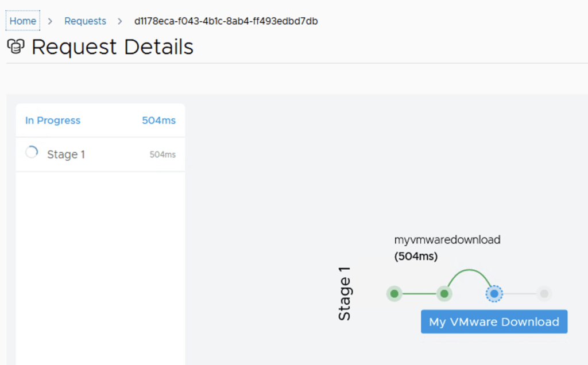This screenshot has width=588, height=365.
Task: Click the chevron after the Requests breadcrumb
Action: [x=120, y=21]
